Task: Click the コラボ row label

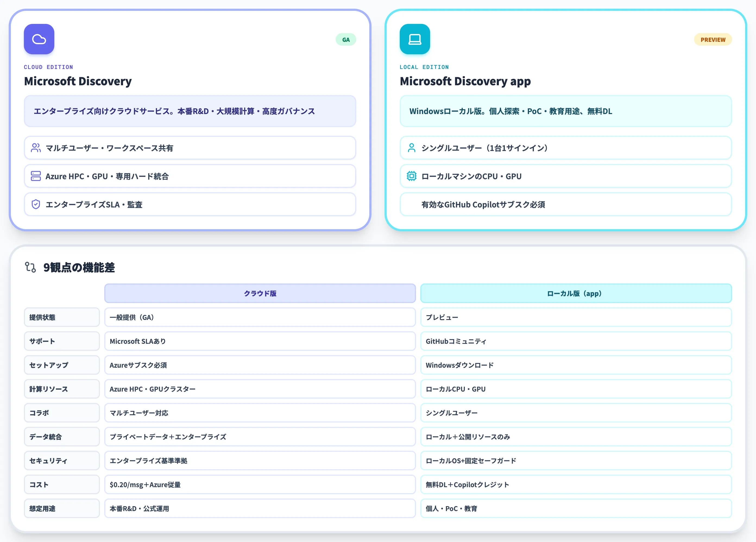Action: click(62, 413)
